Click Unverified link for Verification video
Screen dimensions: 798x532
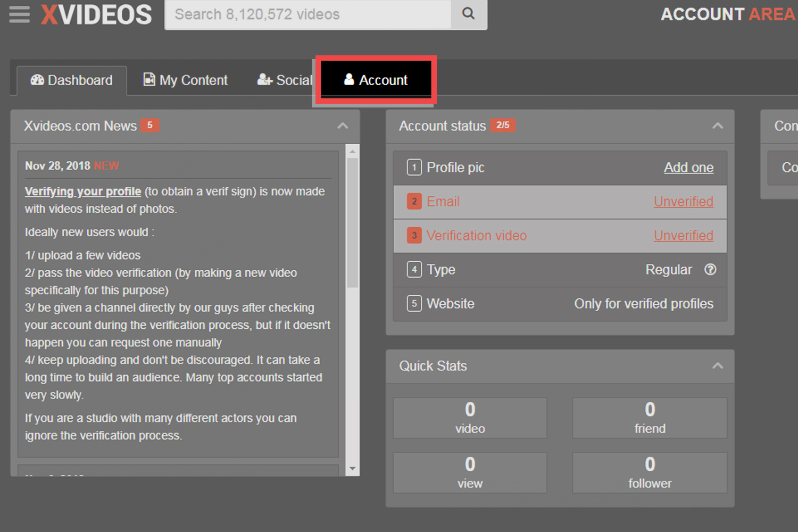coord(684,236)
